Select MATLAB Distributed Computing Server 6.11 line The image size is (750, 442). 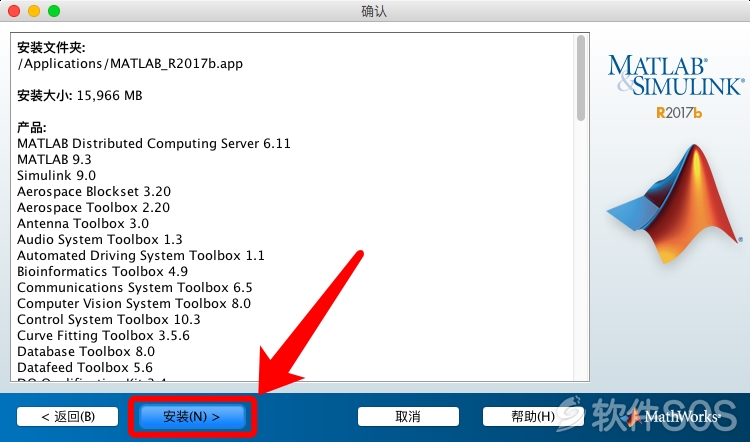point(154,144)
